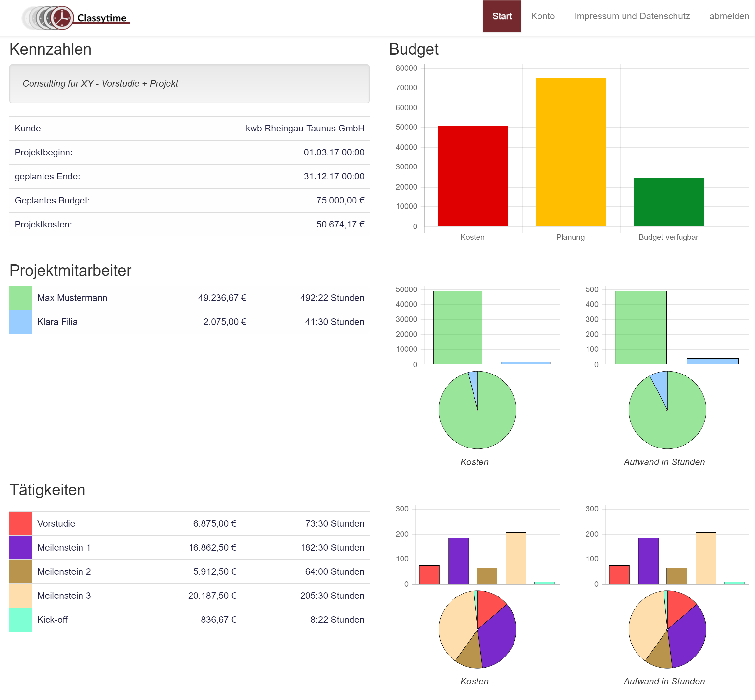Click the 205:30 Stunden value

coord(332,596)
